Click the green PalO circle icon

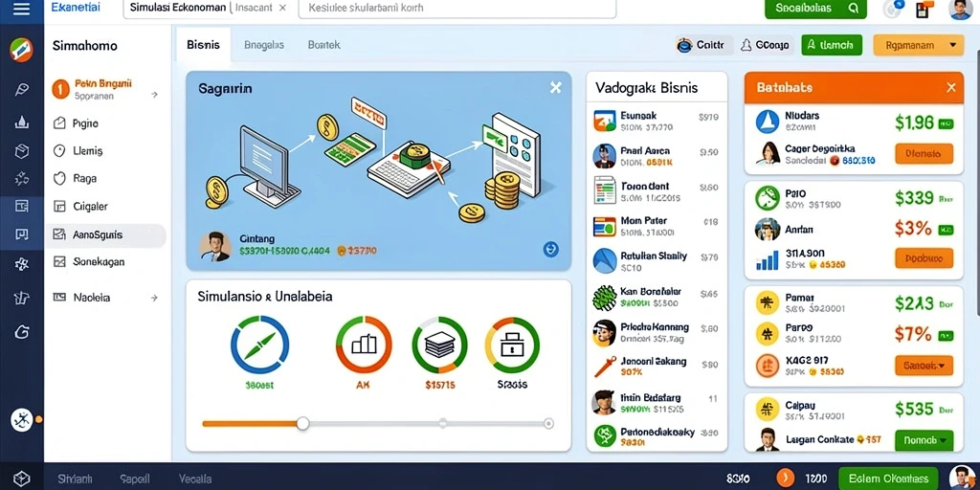coord(767,199)
